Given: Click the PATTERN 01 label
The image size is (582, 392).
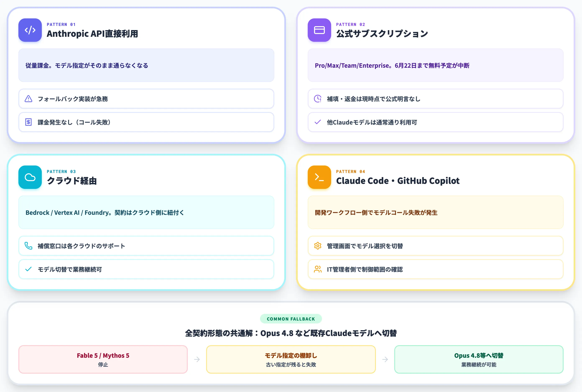Looking at the screenshot, I should tap(61, 24).
